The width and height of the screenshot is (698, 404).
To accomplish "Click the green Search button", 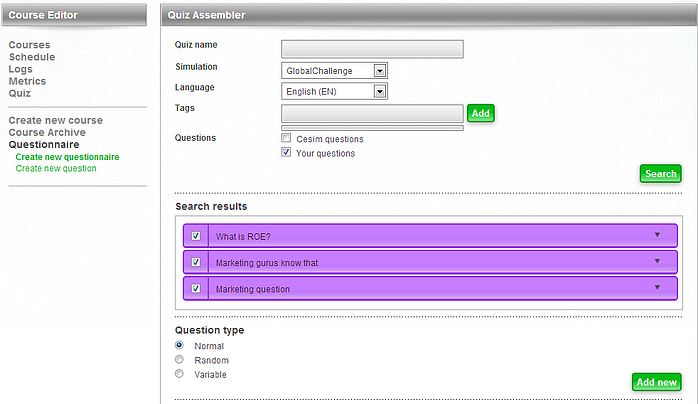I will pyautogui.click(x=660, y=174).
